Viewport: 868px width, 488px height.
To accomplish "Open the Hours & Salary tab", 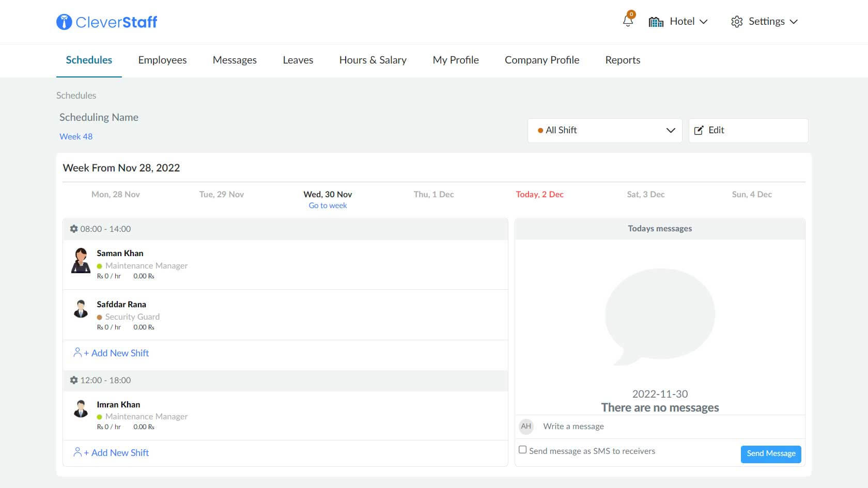I will pyautogui.click(x=373, y=60).
